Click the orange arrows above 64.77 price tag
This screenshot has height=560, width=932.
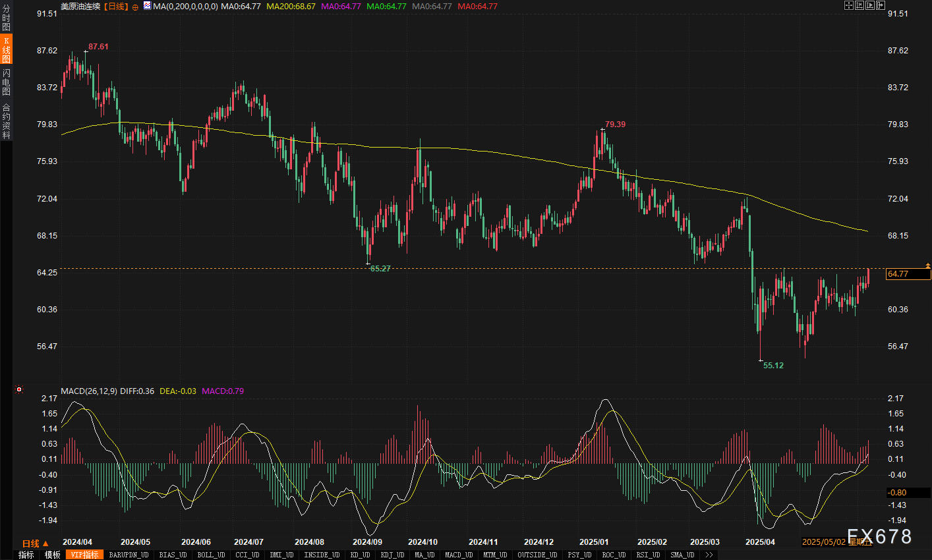click(x=928, y=266)
